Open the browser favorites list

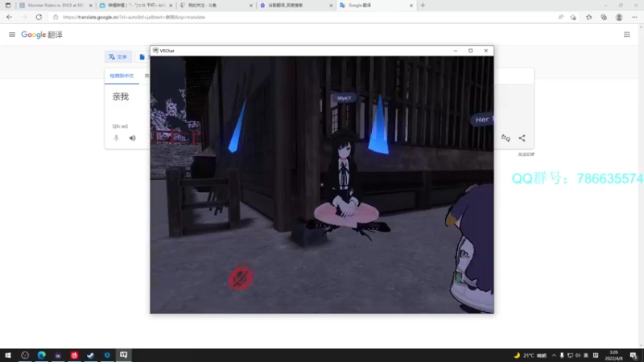(x=589, y=17)
